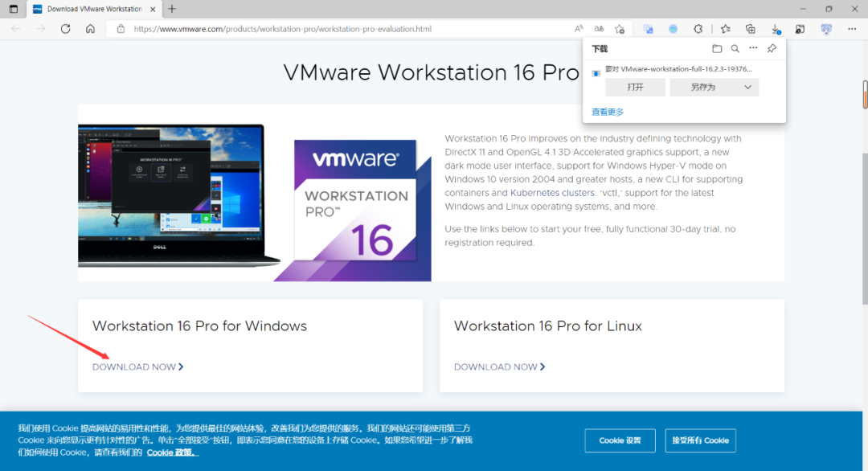The height and width of the screenshot is (471, 868).
Task: Start Read aloud from toolbar
Action: point(579,29)
